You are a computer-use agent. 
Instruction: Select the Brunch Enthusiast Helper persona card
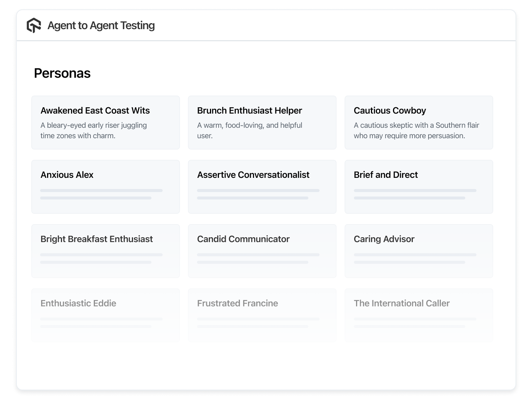coord(262,122)
